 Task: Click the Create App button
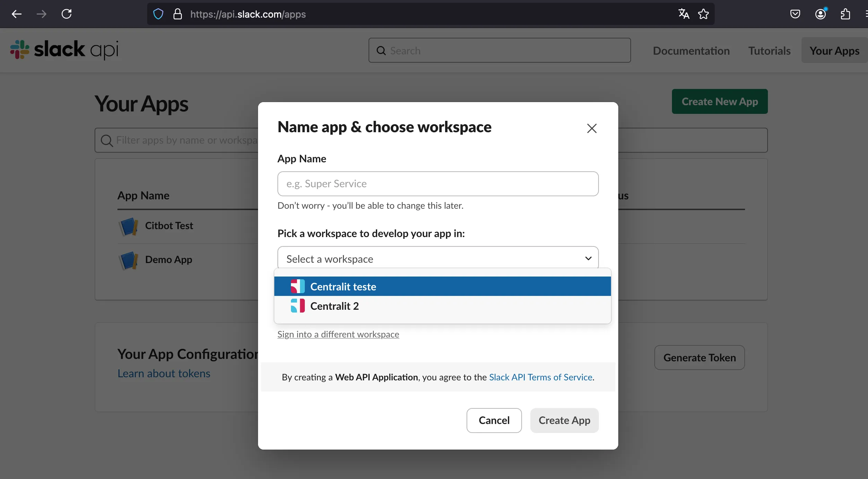tap(564, 420)
